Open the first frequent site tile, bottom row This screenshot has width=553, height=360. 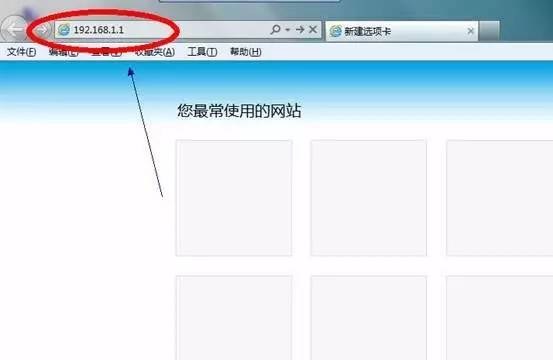click(x=234, y=318)
